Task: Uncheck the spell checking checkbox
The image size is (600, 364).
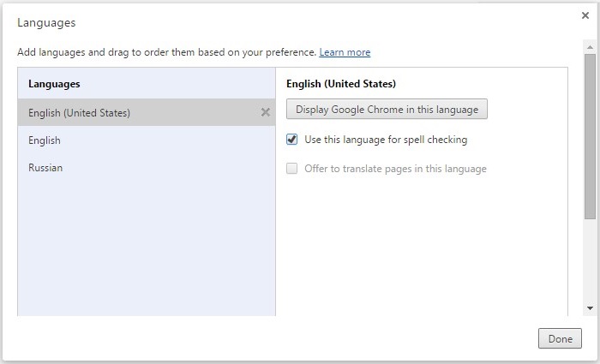Action: point(291,140)
